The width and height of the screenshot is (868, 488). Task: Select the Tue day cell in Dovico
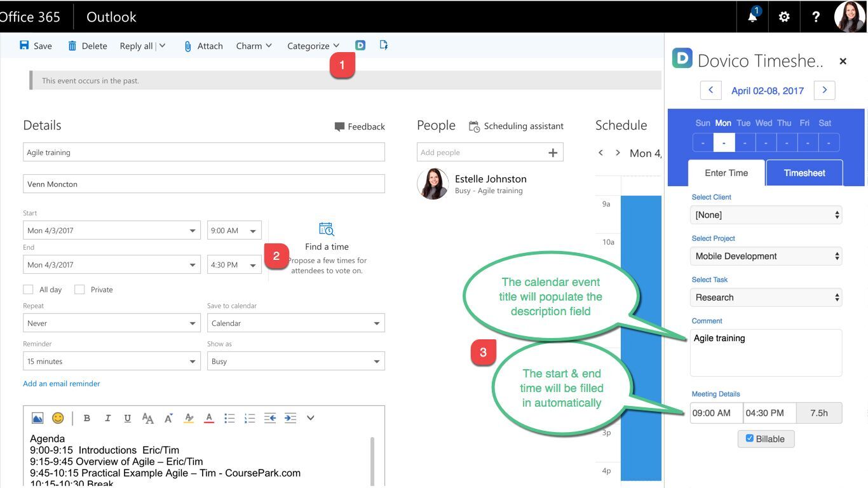click(745, 142)
